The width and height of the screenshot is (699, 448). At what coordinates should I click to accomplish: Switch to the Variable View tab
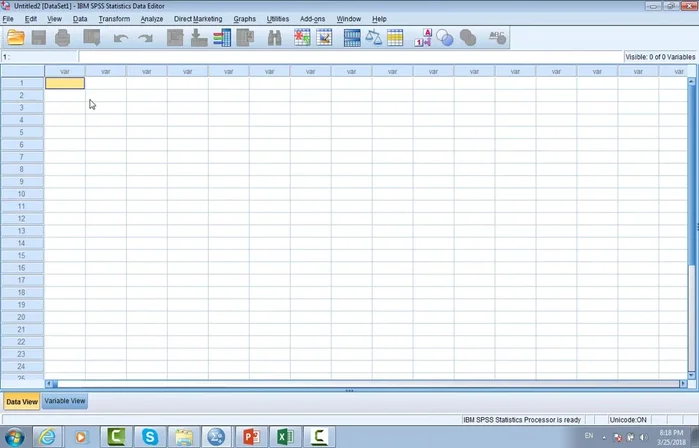click(65, 401)
